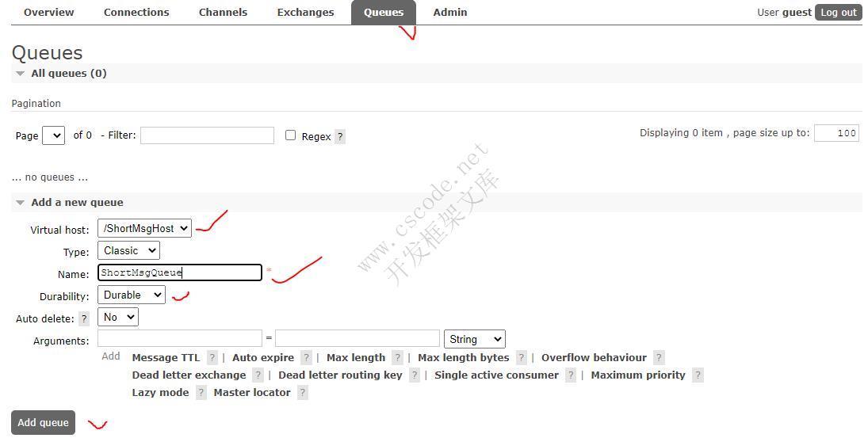Image resolution: width=868 pixels, height=438 pixels.
Task: Click the Maximum priority argument link
Action: pyautogui.click(x=637, y=375)
